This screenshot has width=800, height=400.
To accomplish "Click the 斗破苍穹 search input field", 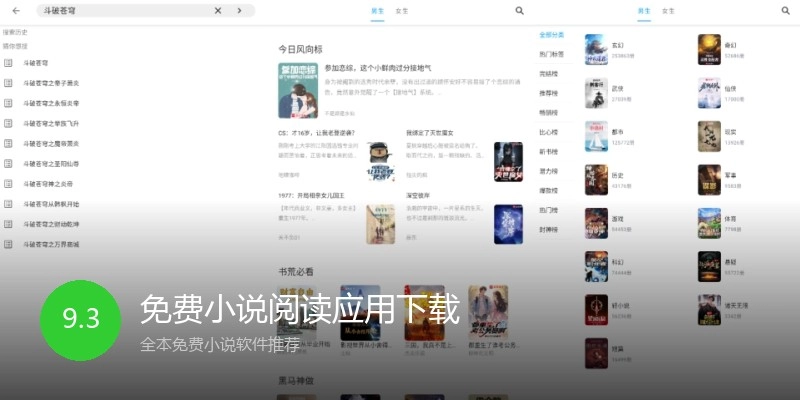I will coord(120,11).
